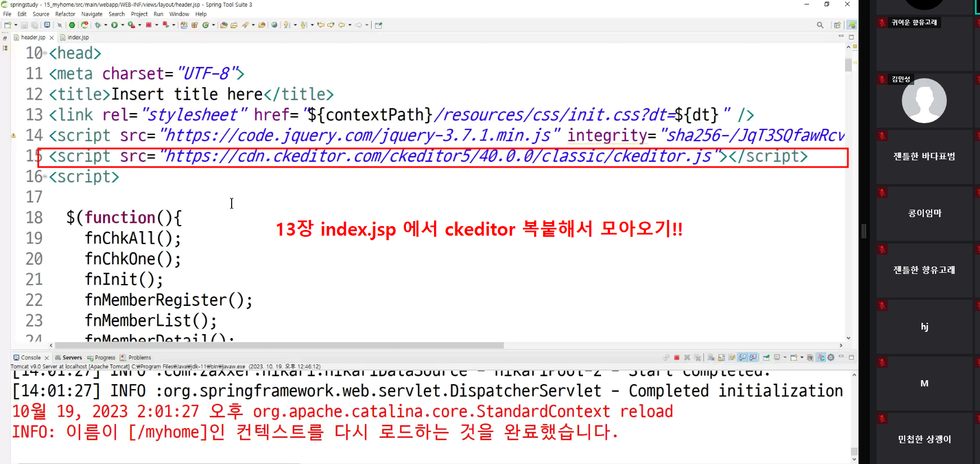Open the Window menu
Image resolution: width=980 pixels, height=464 pixels.
tap(179, 14)
